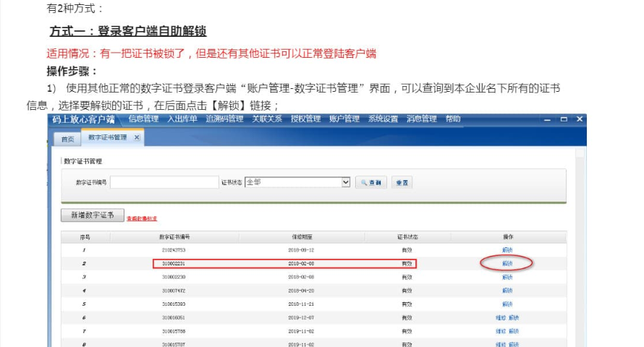Click the date 2018-09-12
Viewport: 644px width, 347px height.
pos(301,250)
